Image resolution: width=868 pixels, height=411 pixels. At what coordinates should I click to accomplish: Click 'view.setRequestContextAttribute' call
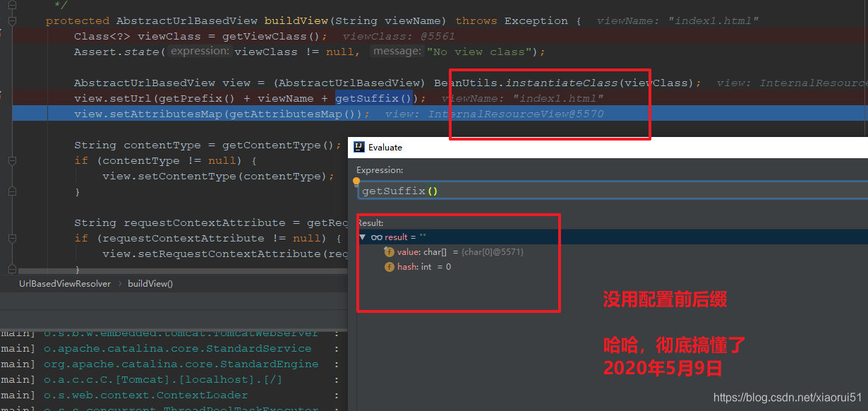click(x=224, y=254)
